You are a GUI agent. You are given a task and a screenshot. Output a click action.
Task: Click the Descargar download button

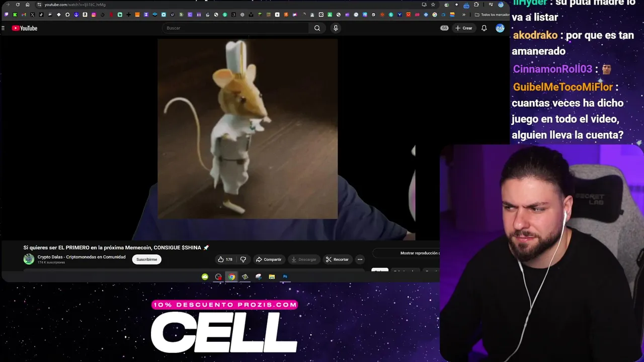(x=304, y=259)
